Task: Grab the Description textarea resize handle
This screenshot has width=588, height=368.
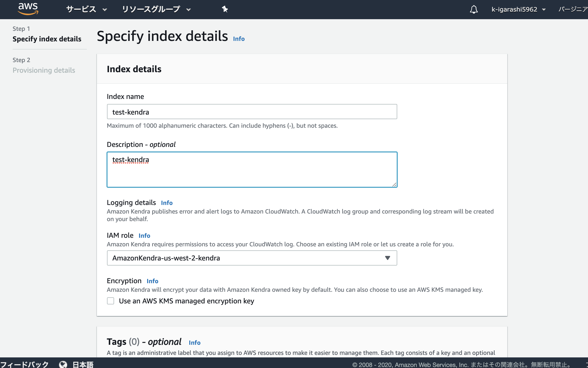Action: [x=394, y=185]
